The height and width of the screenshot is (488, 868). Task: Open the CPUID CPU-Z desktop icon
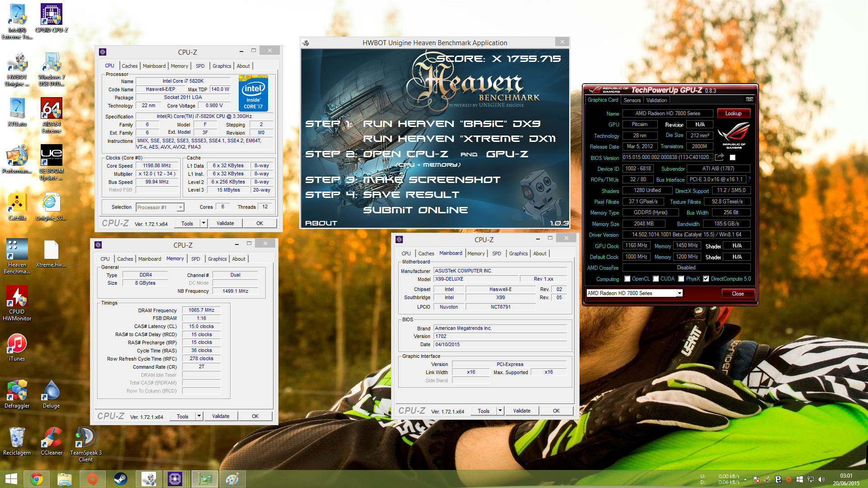[x=52, y=18]
